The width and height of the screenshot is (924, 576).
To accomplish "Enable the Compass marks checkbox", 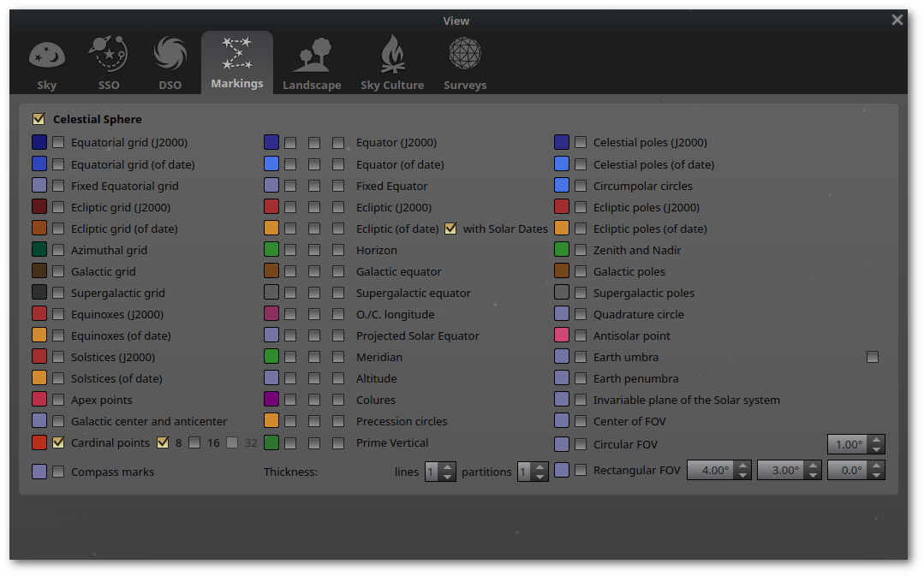I will click(x=58, y=472).
